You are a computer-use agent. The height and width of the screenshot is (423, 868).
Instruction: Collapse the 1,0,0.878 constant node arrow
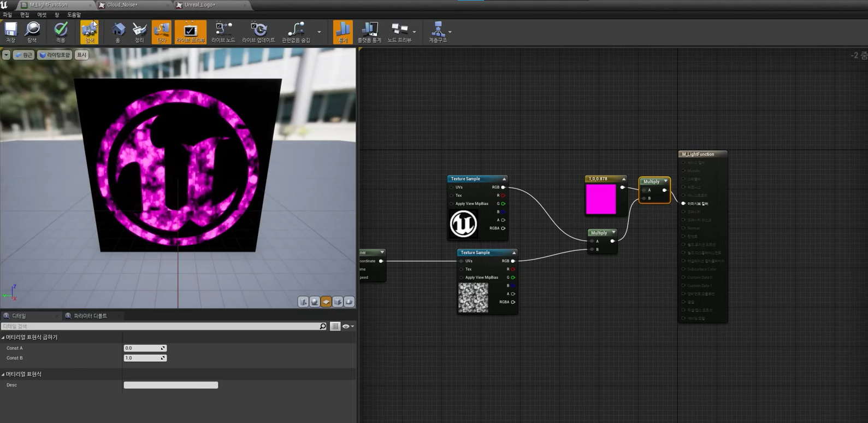[x=623, y=179]
